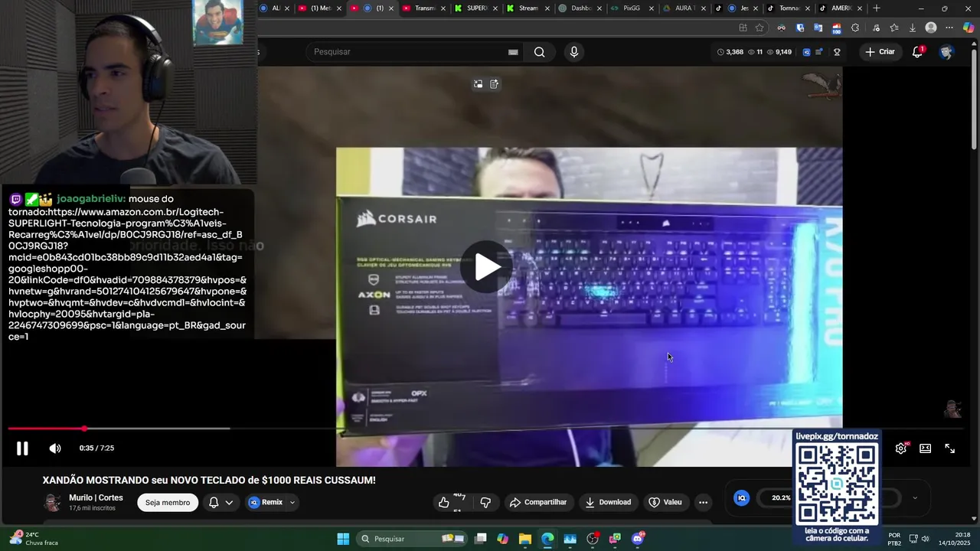980x551 pixels.
Task: Open YouTube notifications bell
Action: (917, 52)
